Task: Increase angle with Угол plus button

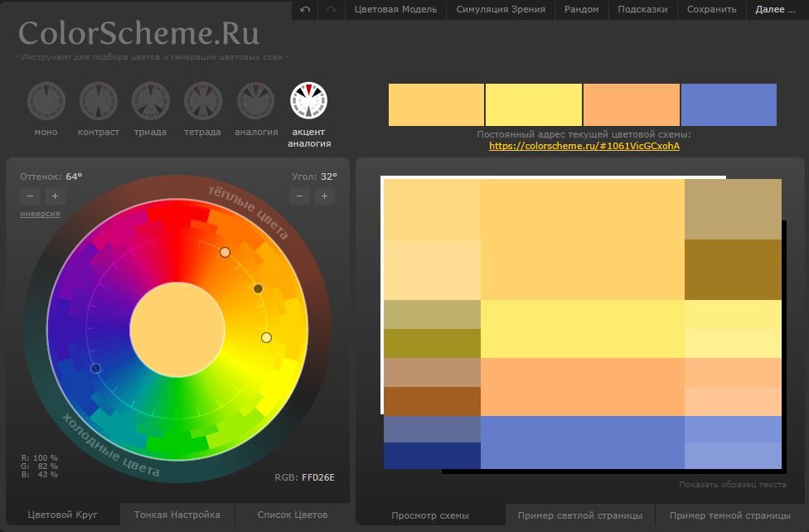Action: pyautogui.click(x=324, y=196)
